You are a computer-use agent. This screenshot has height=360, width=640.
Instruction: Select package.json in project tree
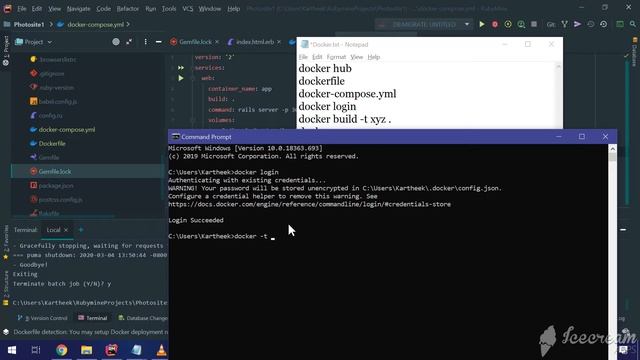point(56,186)
